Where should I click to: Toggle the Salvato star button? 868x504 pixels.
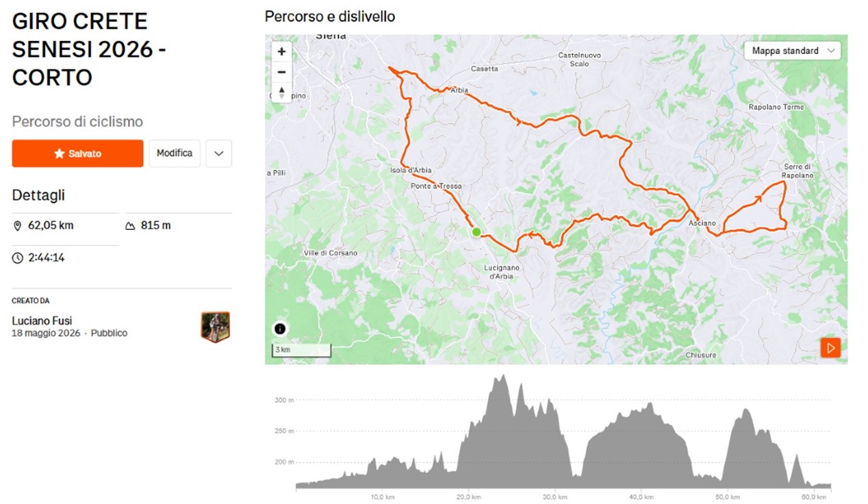[77, 153]
